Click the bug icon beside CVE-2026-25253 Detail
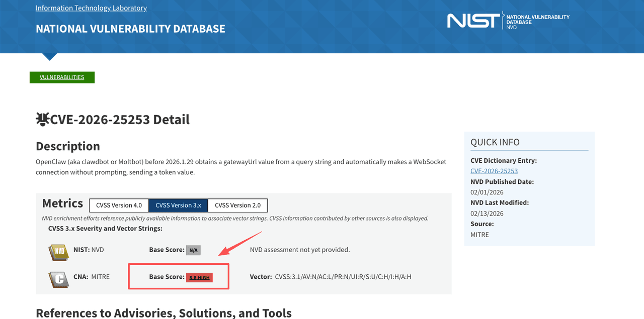 [43, 119]
